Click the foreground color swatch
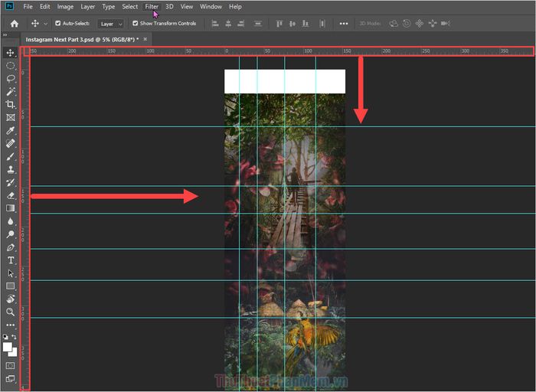Image resolution: width=536 pixels, height=392 pixels. click(7, 347)
